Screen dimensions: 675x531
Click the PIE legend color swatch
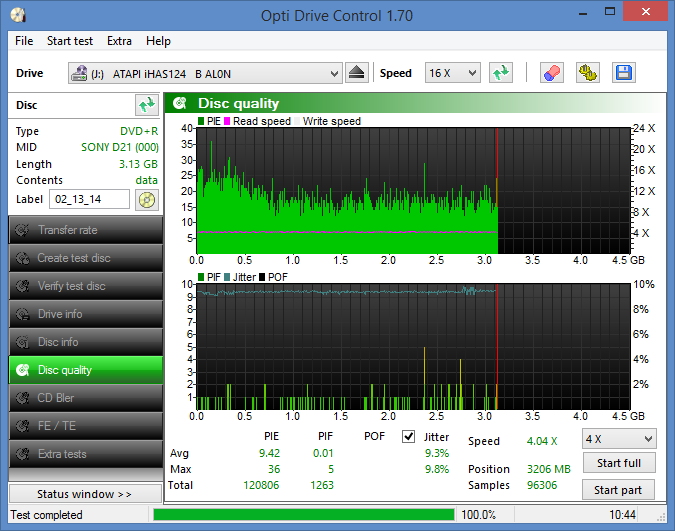click(x=201, y=121)
